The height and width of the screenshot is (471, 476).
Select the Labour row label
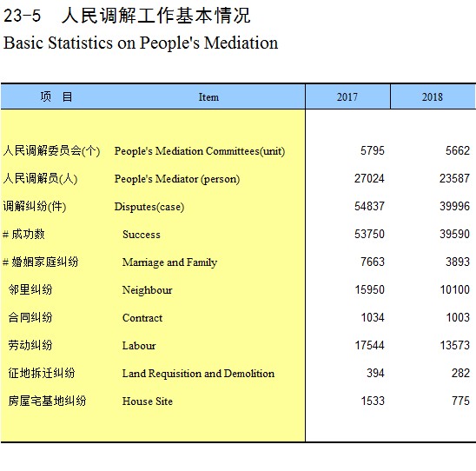click(x=139, y=346)
